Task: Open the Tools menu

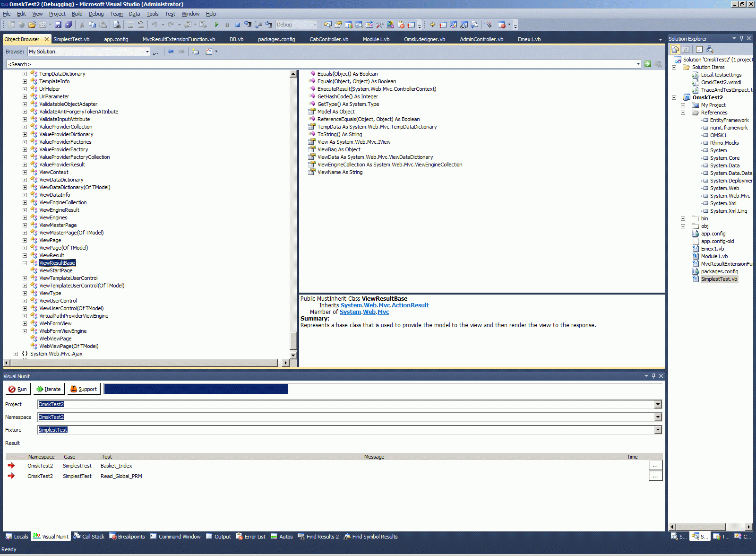Action: pos(152,14)
